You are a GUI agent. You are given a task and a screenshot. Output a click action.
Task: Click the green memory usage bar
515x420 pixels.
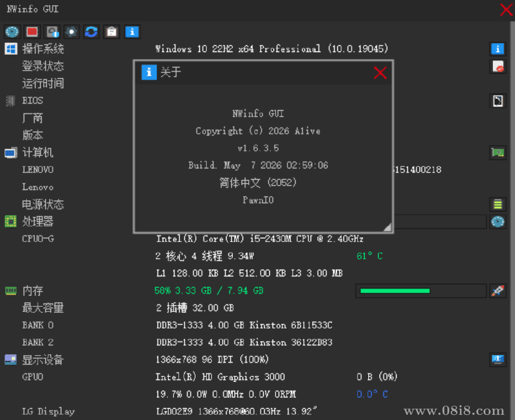click(421, 291)
